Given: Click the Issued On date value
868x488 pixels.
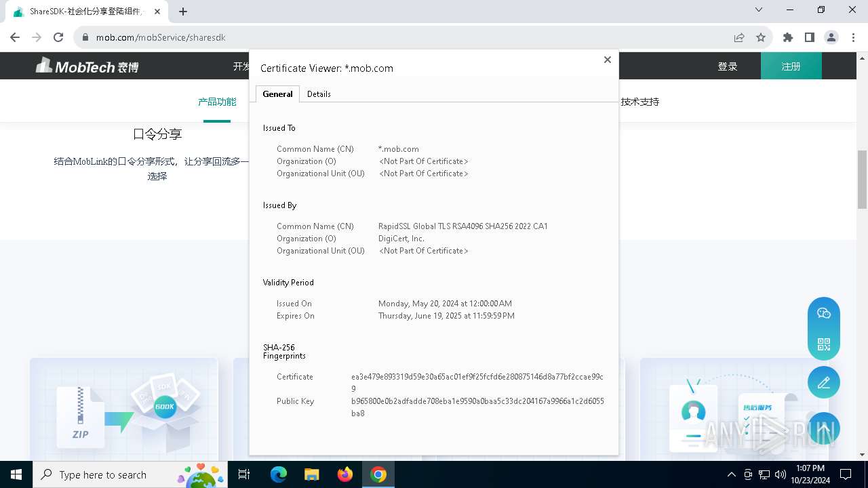Looking at the screenshot, I should (x=445, y=304).
